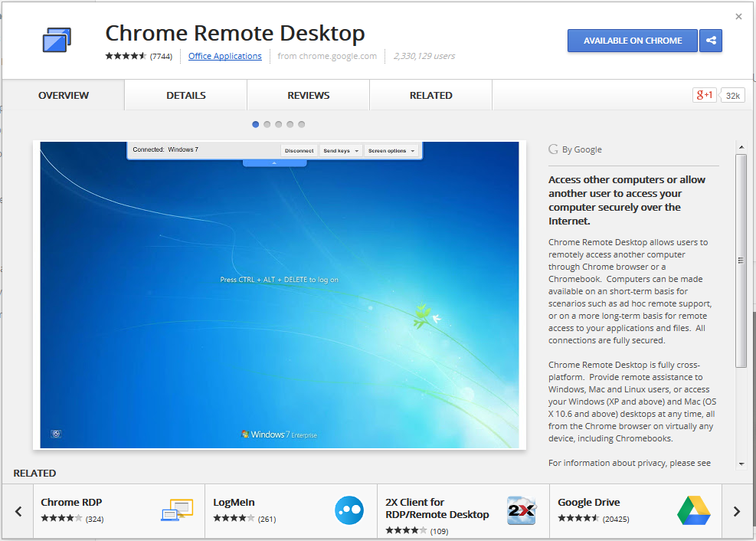Click the from chrome.google.com text
Screen dimensions: 756x541
[327, 56]
